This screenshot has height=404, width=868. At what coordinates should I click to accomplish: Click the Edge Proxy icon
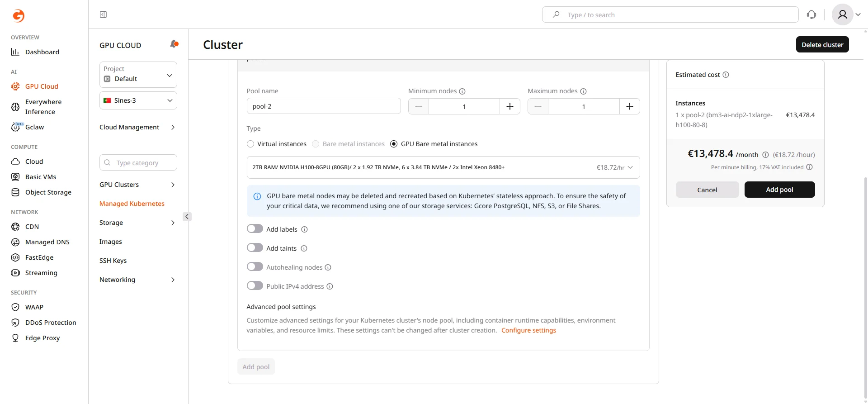click(x=15, y=338)
